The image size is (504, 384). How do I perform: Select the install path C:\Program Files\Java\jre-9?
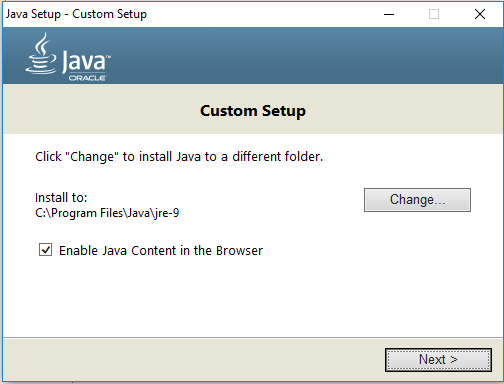pos(107,213)
